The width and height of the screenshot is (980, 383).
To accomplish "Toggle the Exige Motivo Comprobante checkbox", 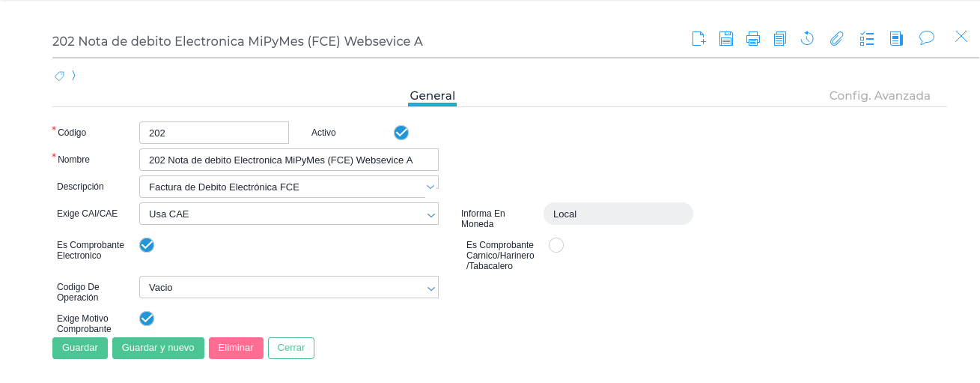I will 147,319.
